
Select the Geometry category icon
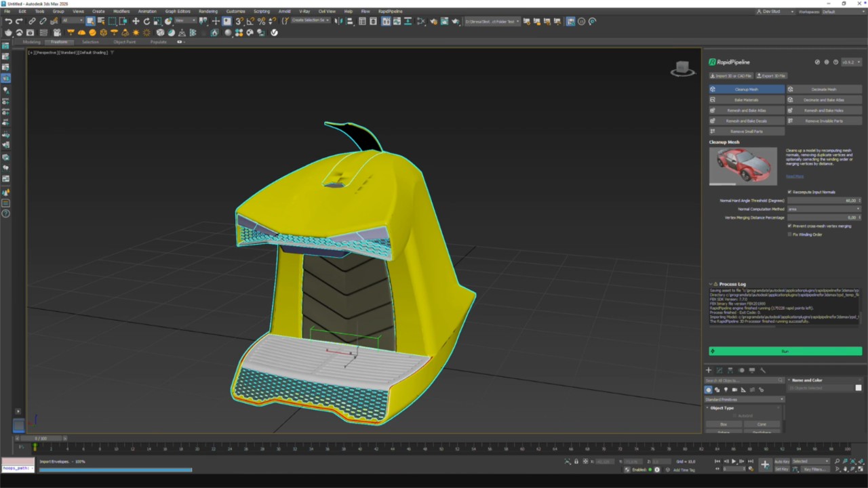coord(709,390)
